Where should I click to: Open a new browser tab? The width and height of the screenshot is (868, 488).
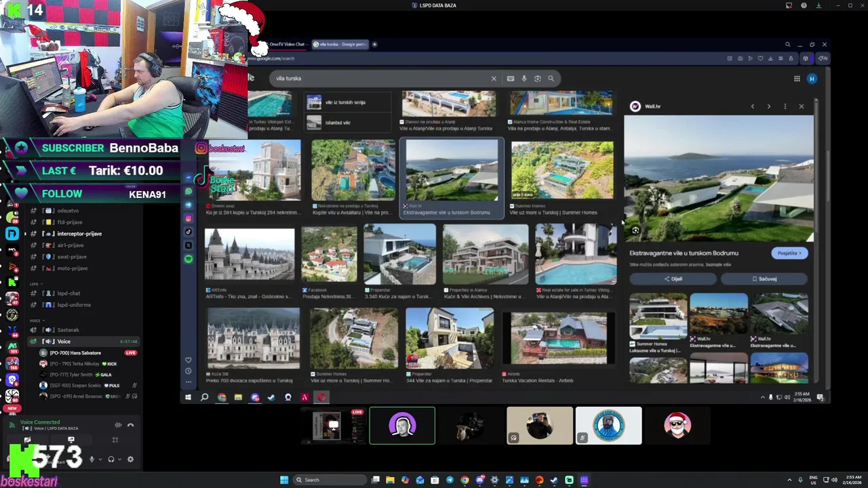pos(374,44)
